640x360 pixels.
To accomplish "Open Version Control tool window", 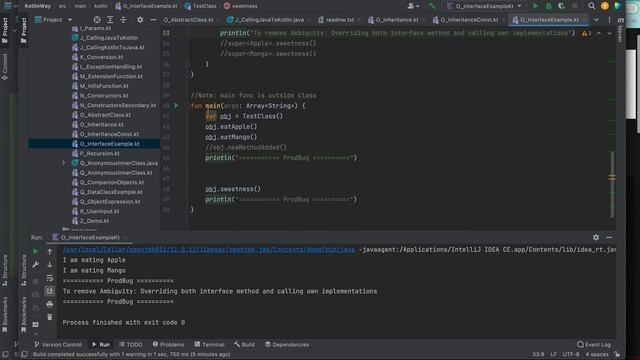I will coord(58,344).
